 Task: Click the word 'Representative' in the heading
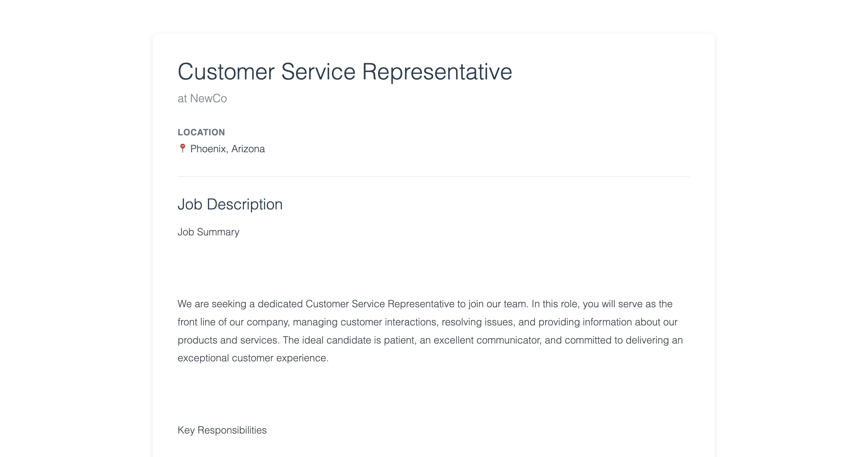click(437, 72)
